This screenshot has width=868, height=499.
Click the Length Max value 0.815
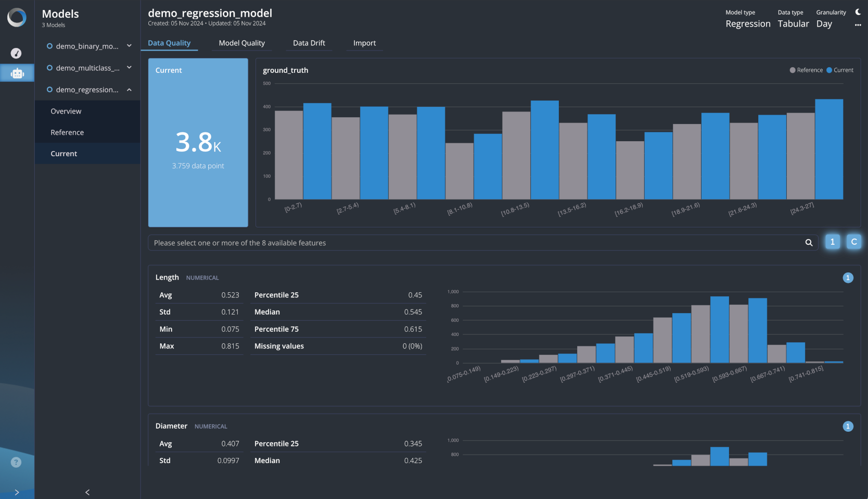tap(230, 346)
